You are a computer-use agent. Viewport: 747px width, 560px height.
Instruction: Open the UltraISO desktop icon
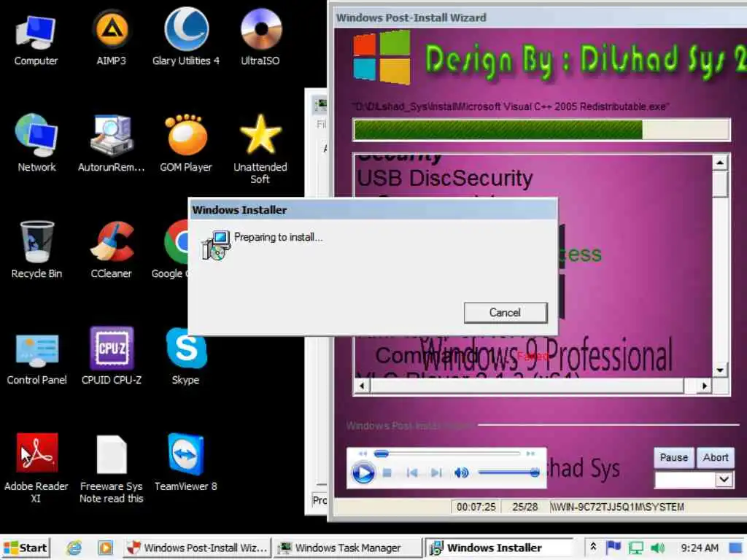pos(260,38)
